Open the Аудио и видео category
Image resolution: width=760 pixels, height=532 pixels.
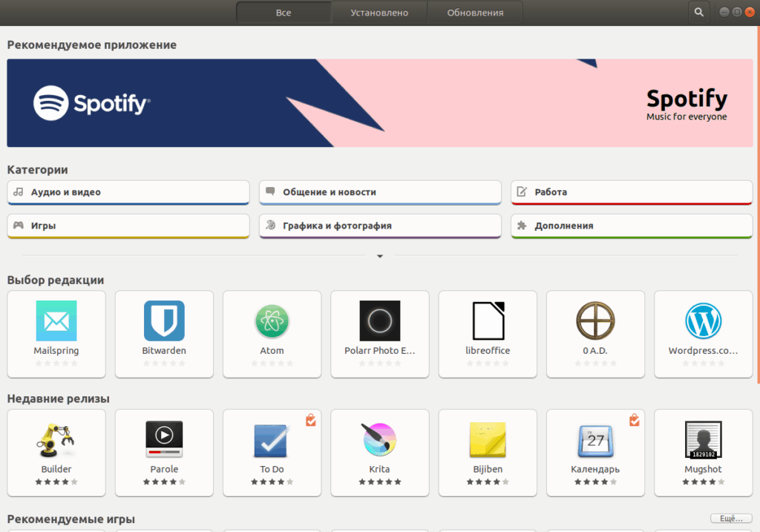[x=128, y=191]
